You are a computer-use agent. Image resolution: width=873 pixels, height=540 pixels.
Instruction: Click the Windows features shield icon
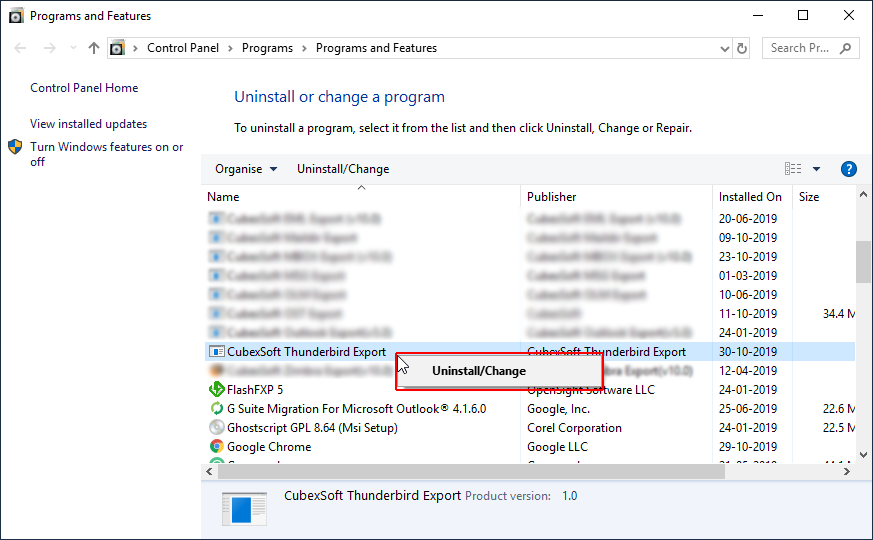click(15, 147)
